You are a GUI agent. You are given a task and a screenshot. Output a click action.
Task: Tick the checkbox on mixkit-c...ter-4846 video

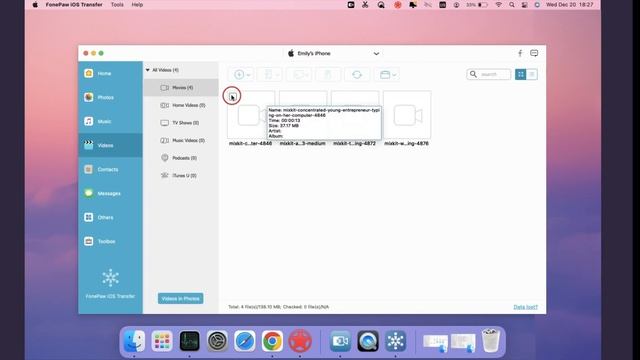pos(232,96)
